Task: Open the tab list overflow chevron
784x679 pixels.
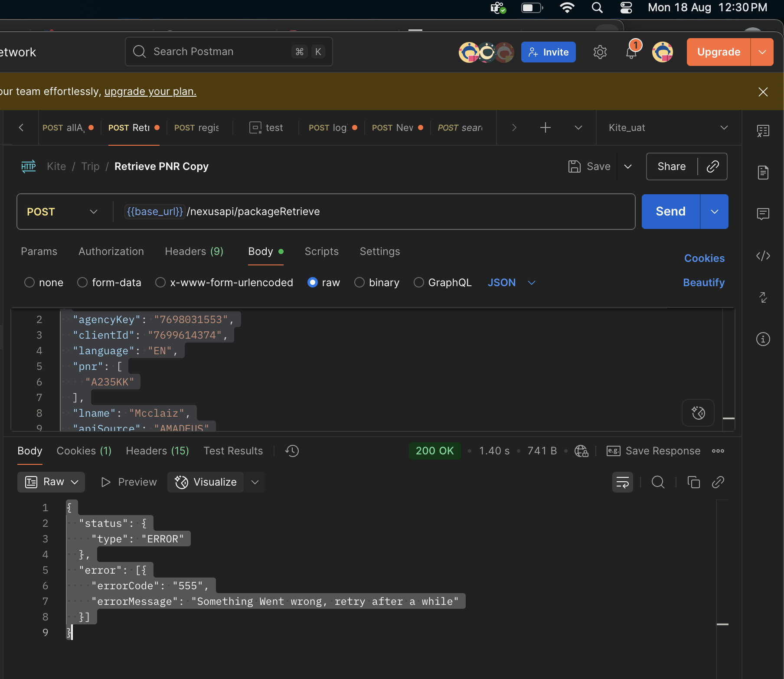Action: pyautogui.click(x=578, y=127)
